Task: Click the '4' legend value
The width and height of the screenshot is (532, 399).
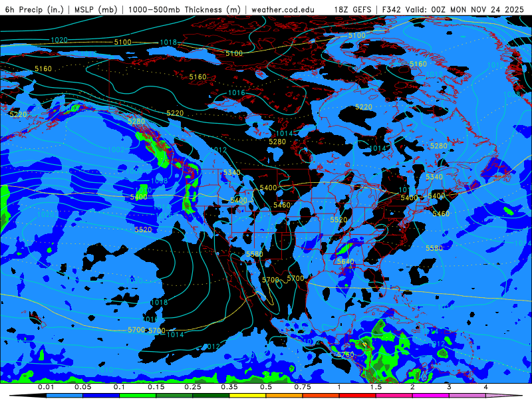Action: pos(486,387)
